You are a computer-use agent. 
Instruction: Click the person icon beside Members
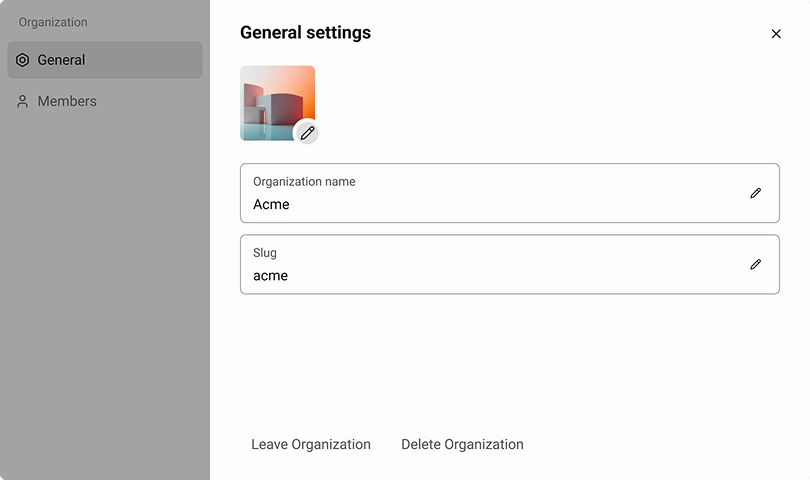pos(23,101)
